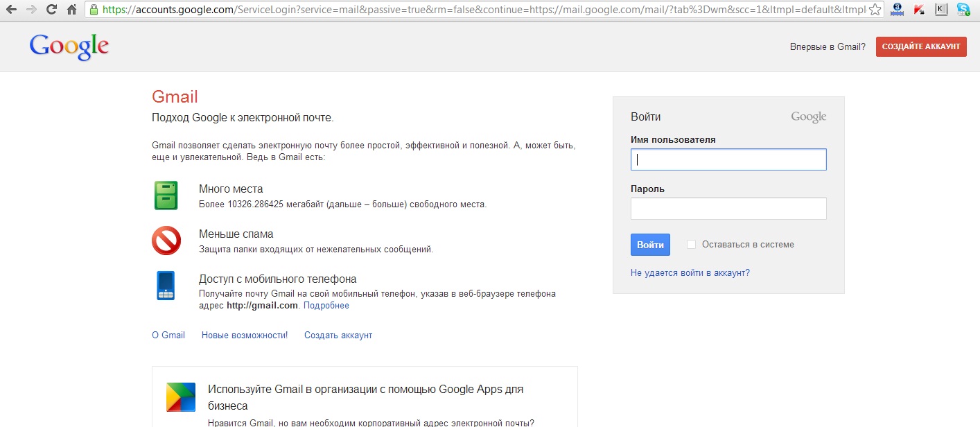This screenshot has width=980, height=427.
Task: Click the colorful Google logo in header
Action: [x=69, y=47]
